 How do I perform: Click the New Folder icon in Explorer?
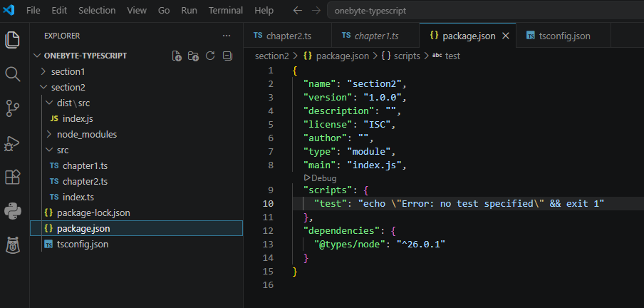(193, 56)
